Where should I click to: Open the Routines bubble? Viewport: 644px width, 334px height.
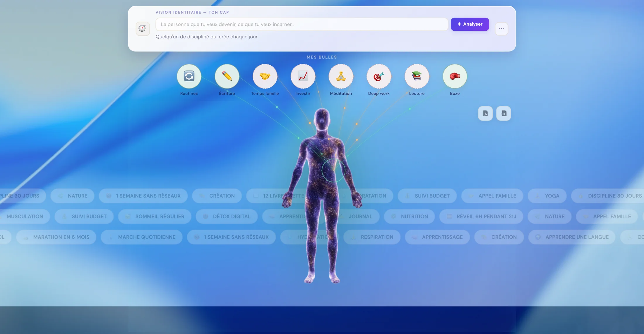click(189, 76)
